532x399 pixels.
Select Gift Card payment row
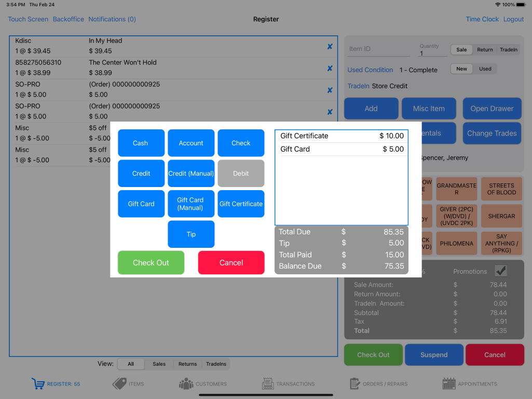coord(342,149)
